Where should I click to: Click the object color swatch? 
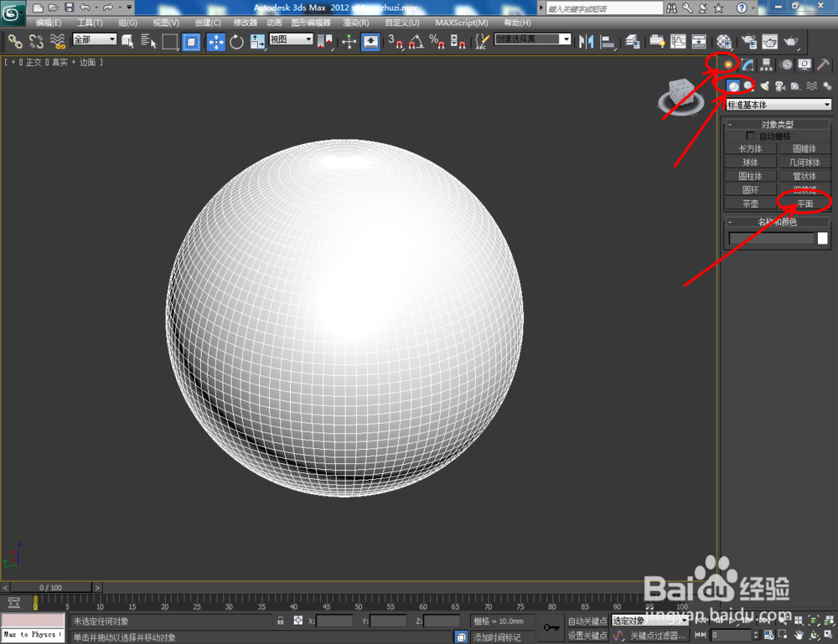(825, 239)
